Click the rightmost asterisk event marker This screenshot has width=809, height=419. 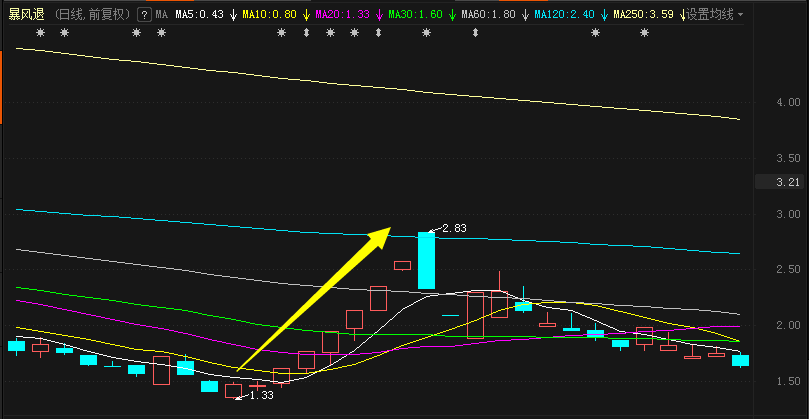pyautogui.click(x=644, y=33)
